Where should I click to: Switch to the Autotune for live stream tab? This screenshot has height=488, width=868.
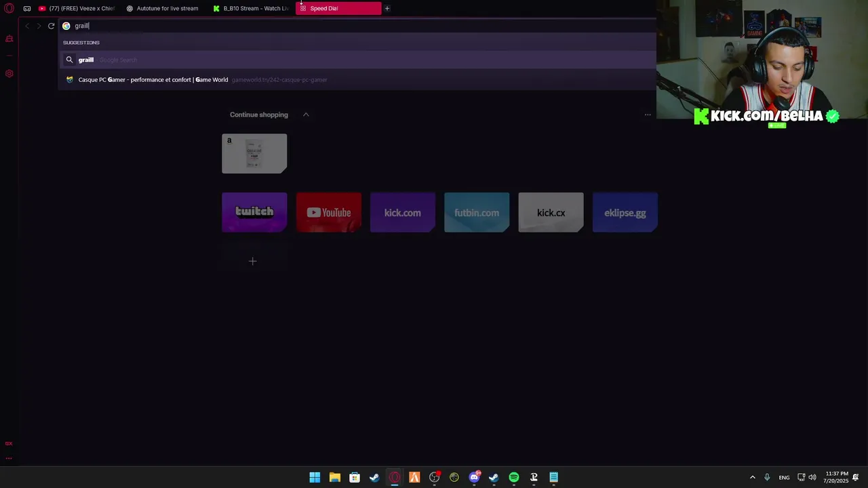[163, 8]
